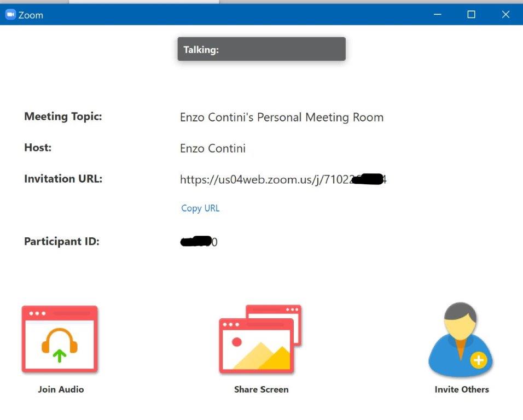Click the Join Audio headphone icon
The width and height of the screenshot is (523, 420).
click(x=60, y=340)
